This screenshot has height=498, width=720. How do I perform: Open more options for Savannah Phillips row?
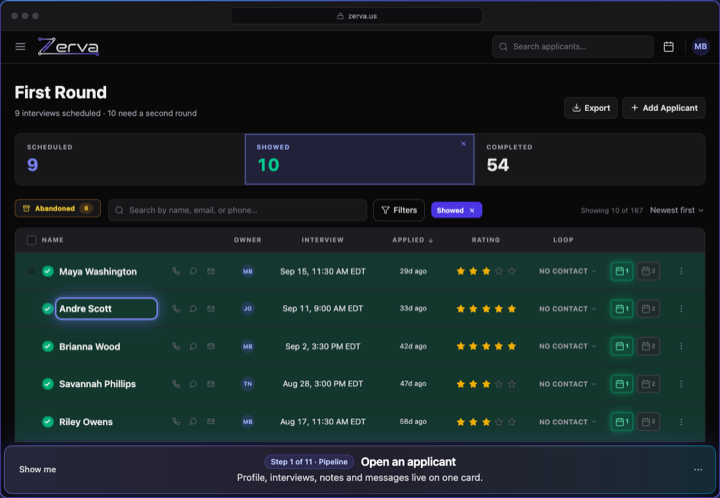pyautogui.click(x=681, y=384)
